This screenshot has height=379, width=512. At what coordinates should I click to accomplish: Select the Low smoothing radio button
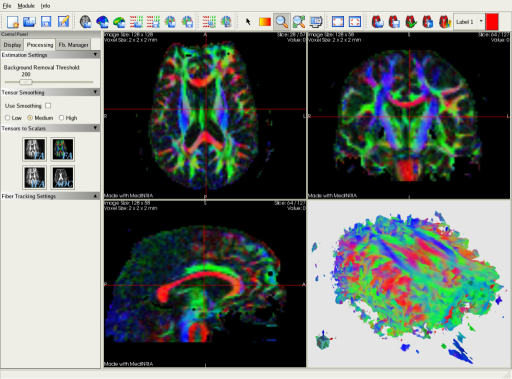click(x=7, y=118)
